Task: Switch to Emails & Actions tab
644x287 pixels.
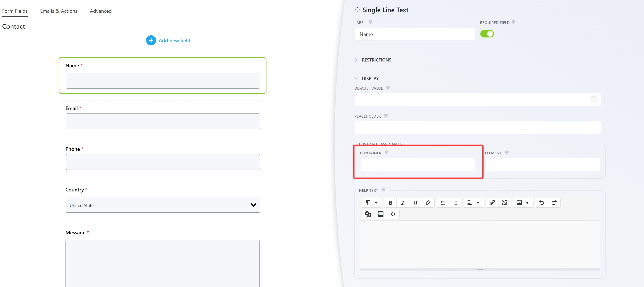Action: [x=58, y=11]
